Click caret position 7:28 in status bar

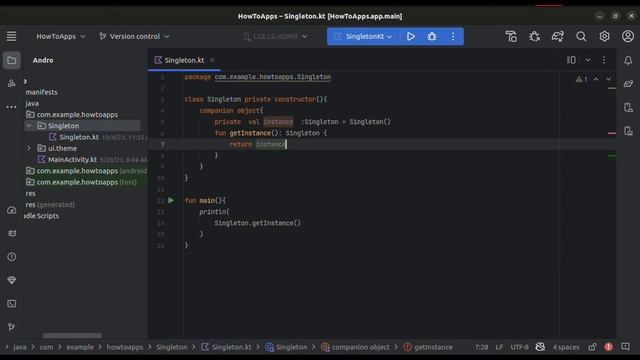(x=482, y=347)
